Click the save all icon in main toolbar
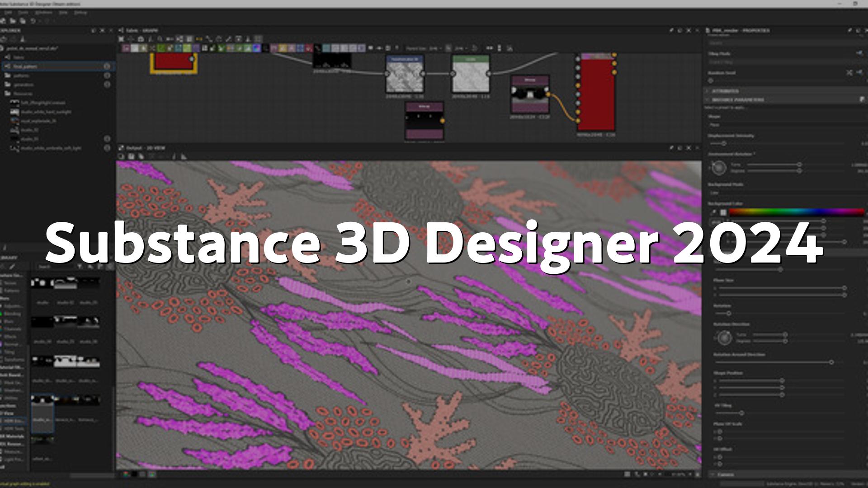 tap(23, 21)
